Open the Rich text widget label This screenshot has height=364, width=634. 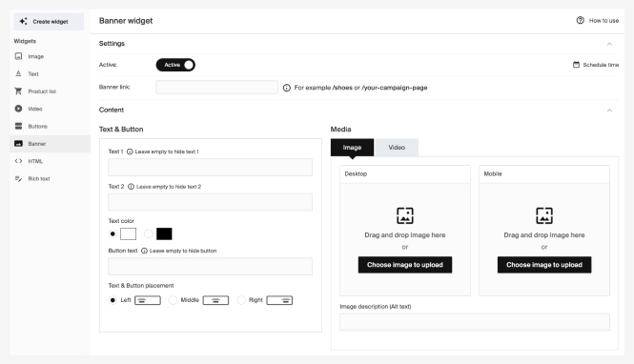(39, 178)
